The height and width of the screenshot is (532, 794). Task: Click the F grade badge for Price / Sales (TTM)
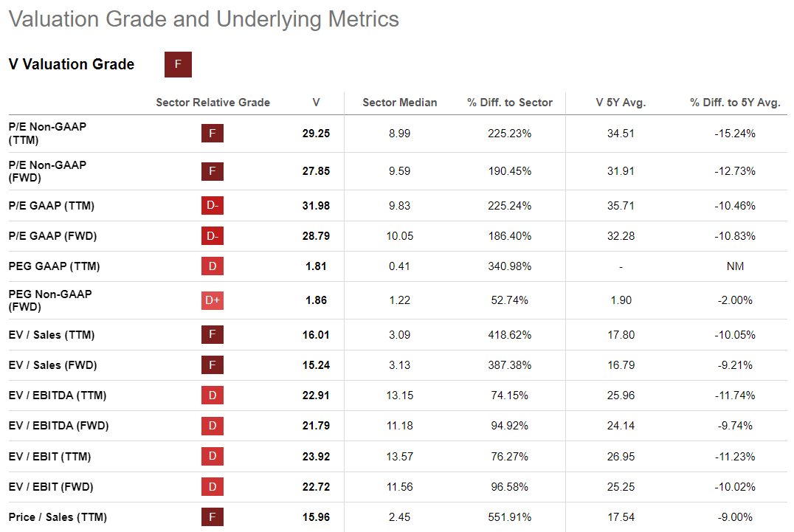click(x=213, y=517)
